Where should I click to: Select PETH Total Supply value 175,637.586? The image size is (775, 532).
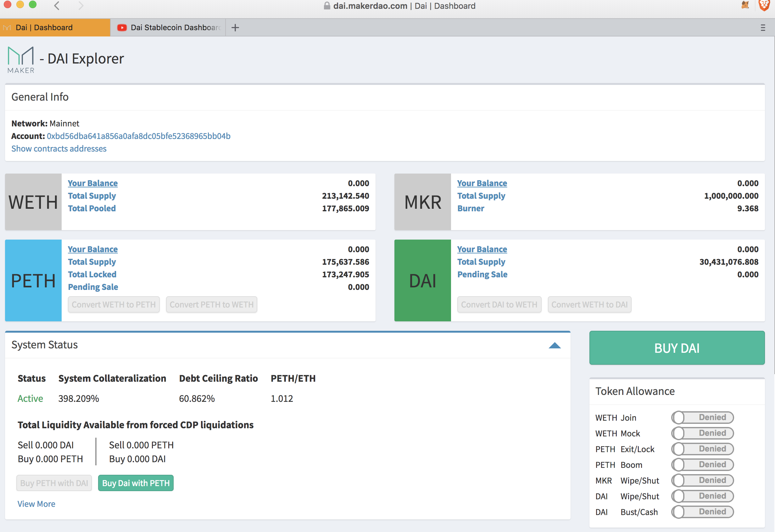[x=345, y=262]
